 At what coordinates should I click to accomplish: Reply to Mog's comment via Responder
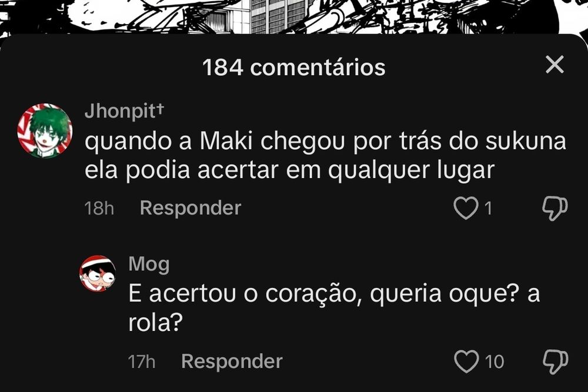[x=232, y=361]
